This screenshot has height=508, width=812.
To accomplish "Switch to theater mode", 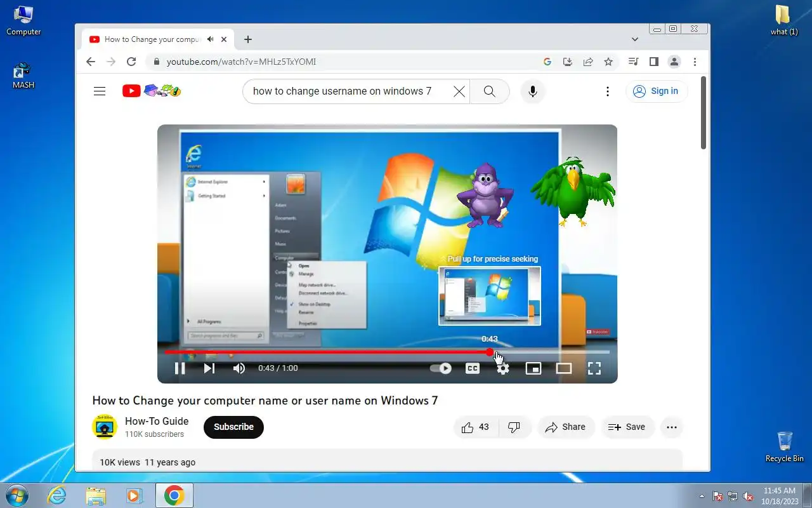I will pyautogui.click(x=564, y=368).
